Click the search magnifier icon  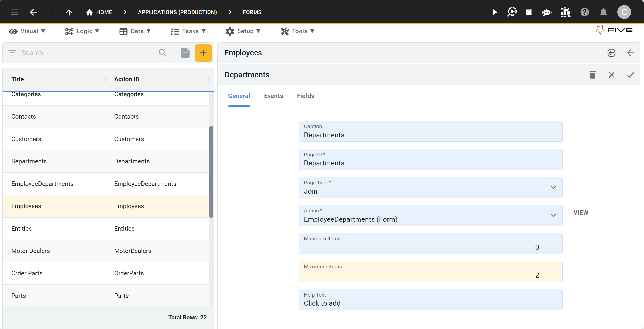(163, 53)
